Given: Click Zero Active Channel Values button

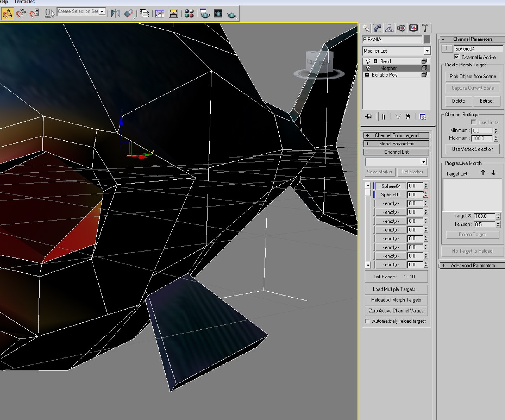Looking at the screenshot, I should coord(396,311).
